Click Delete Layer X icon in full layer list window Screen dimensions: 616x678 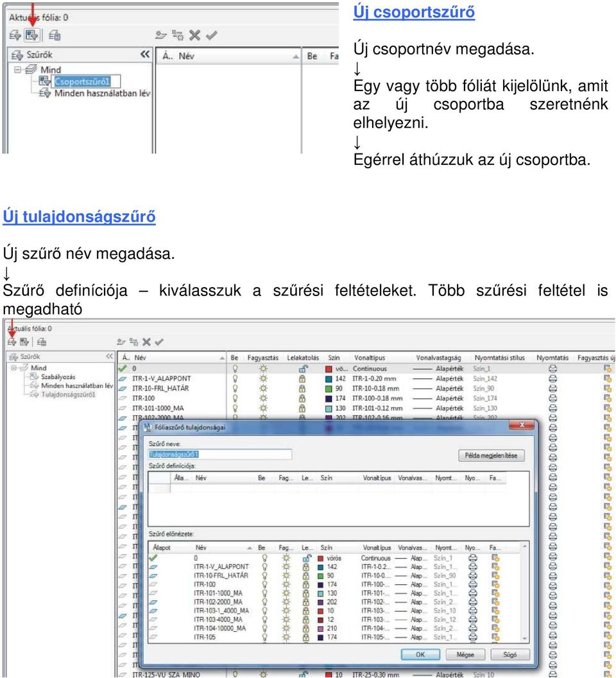[x=146, y=342]
